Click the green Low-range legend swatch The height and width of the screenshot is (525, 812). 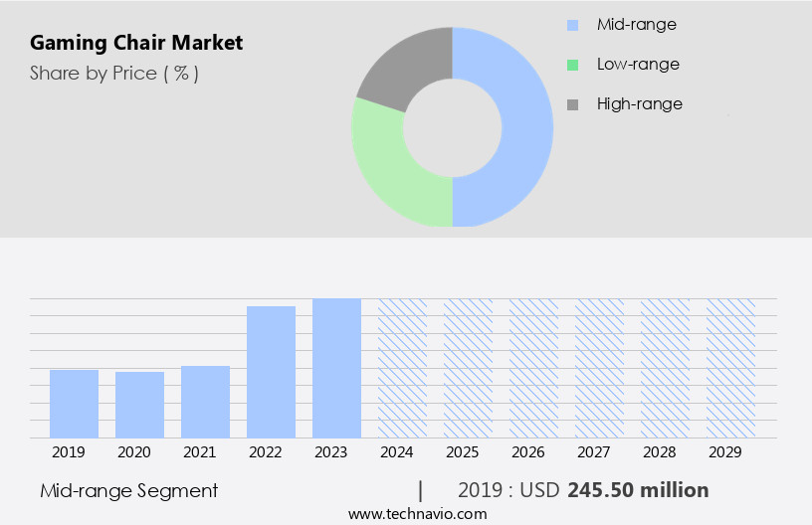pos(572,65)
